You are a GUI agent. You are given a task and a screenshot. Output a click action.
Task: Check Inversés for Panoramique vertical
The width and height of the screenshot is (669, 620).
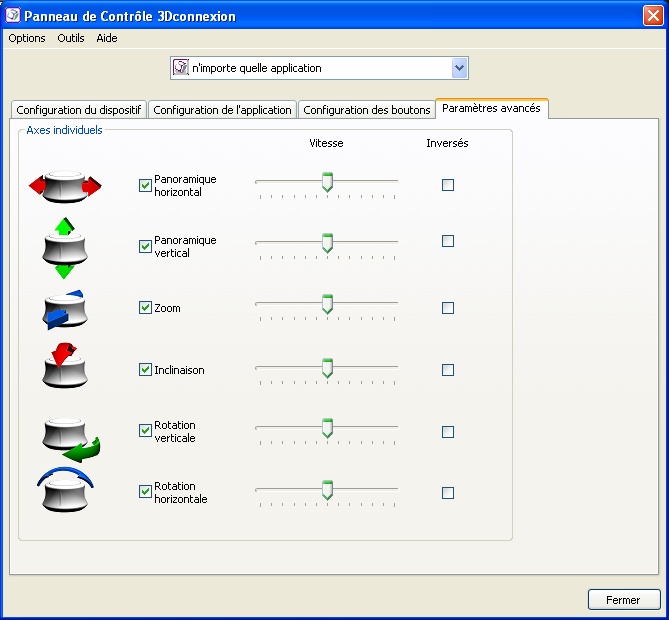coord(448,241)
